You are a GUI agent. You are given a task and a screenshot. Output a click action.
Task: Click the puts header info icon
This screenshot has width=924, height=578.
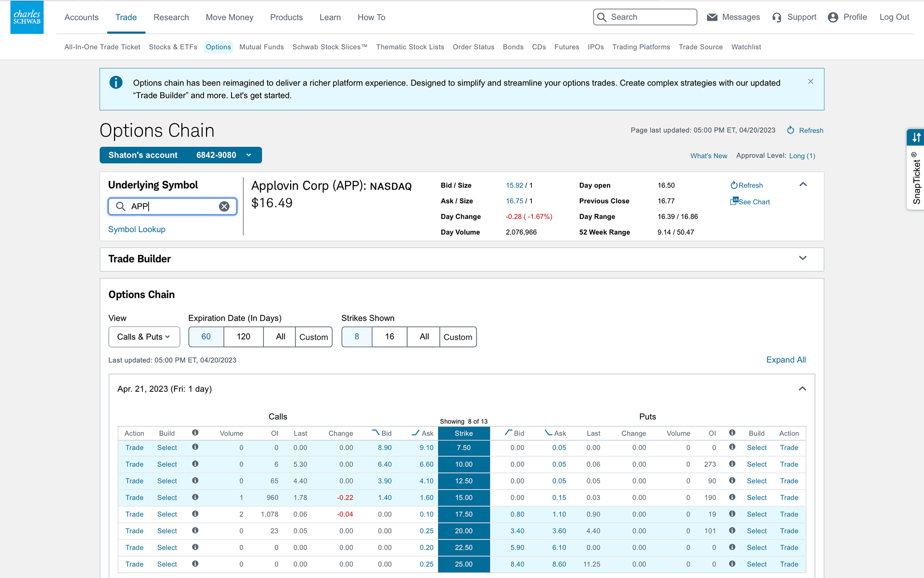click(x=732, y=432)
